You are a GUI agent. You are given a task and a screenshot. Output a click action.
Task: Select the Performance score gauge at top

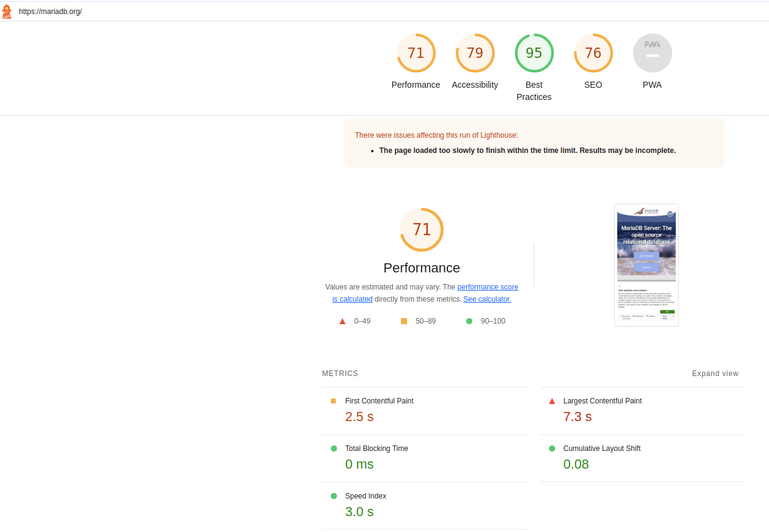click(416, 53)
